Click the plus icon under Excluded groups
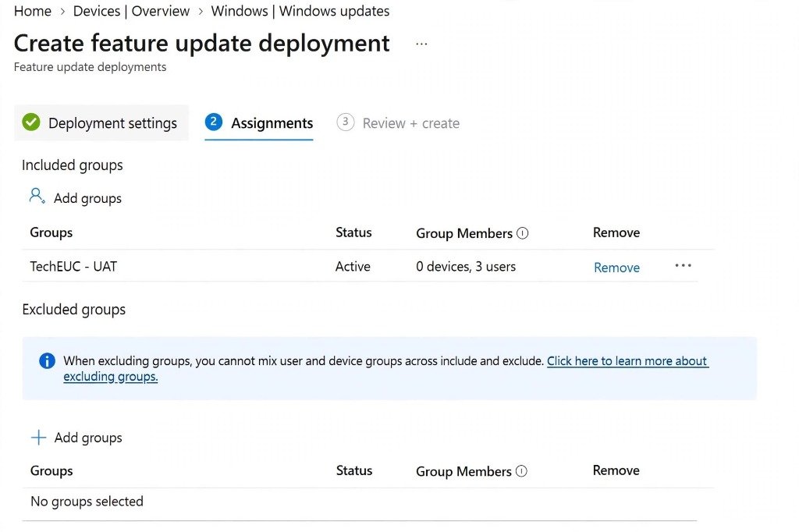 click(x=38, y=437)
